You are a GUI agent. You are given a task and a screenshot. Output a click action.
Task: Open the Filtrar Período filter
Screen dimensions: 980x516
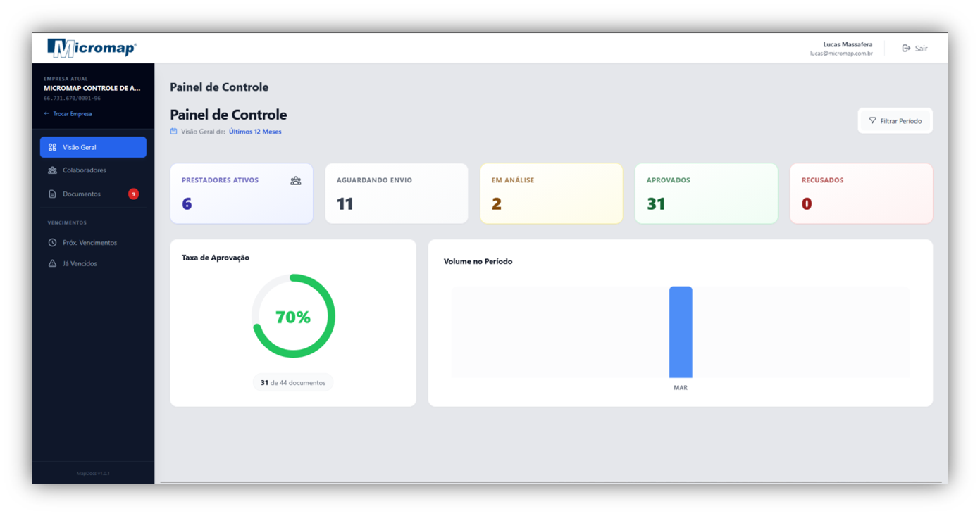895,121
